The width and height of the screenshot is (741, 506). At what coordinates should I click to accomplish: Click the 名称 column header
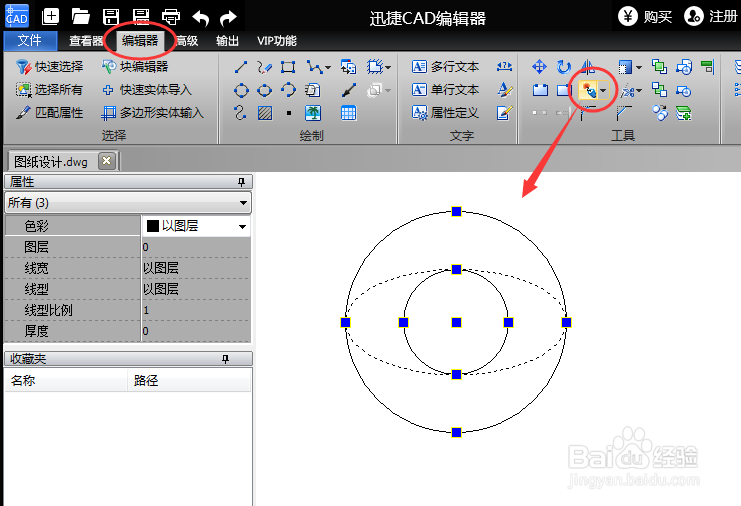pyautogui.click(x=66, y=380)
